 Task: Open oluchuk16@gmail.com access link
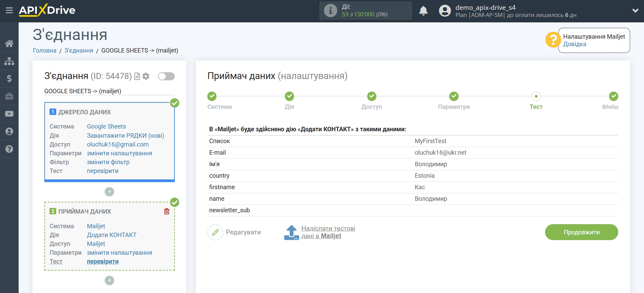pyautogui.click(x=118, y=144)
